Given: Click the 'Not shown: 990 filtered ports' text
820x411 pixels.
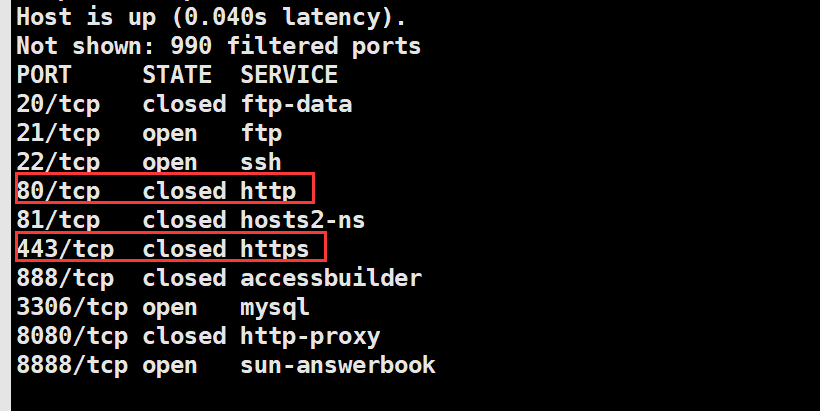Looking at the screenshot, I should pyautogui.click(x=219, y=46).
